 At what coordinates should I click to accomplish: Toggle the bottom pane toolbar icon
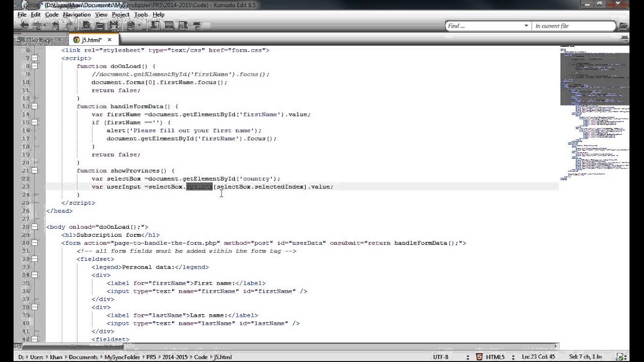[x=169, y=26]
